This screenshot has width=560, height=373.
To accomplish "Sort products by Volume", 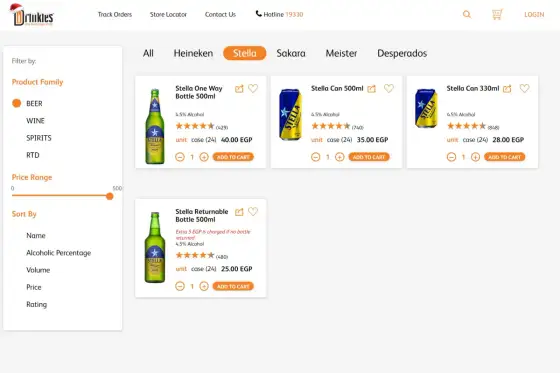I will point(38,270).
